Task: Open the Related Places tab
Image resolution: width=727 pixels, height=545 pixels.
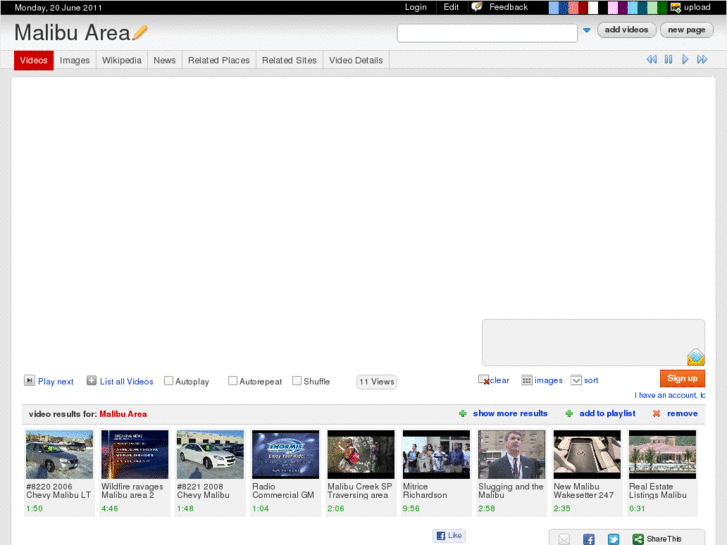Action: (x=218, y=61)
